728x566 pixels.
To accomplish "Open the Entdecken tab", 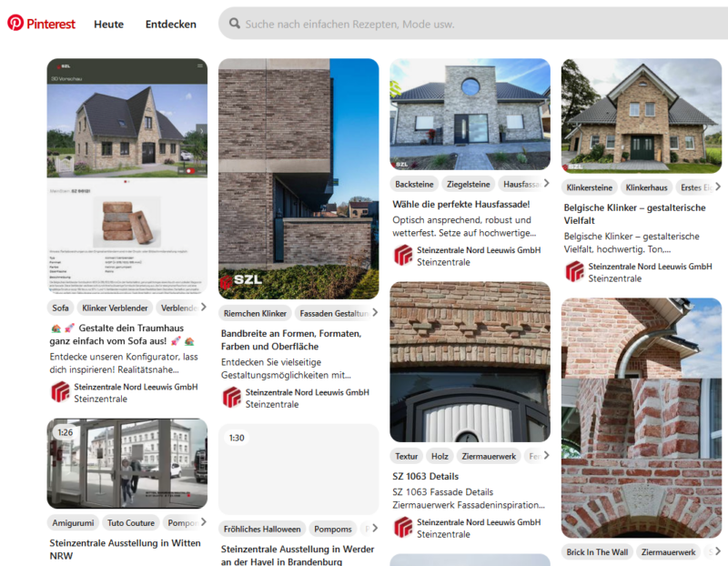I will pos(171,25).
